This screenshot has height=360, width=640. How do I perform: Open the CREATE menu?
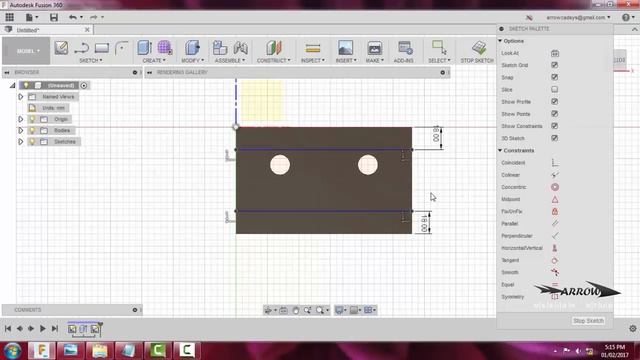pos(154,60)
